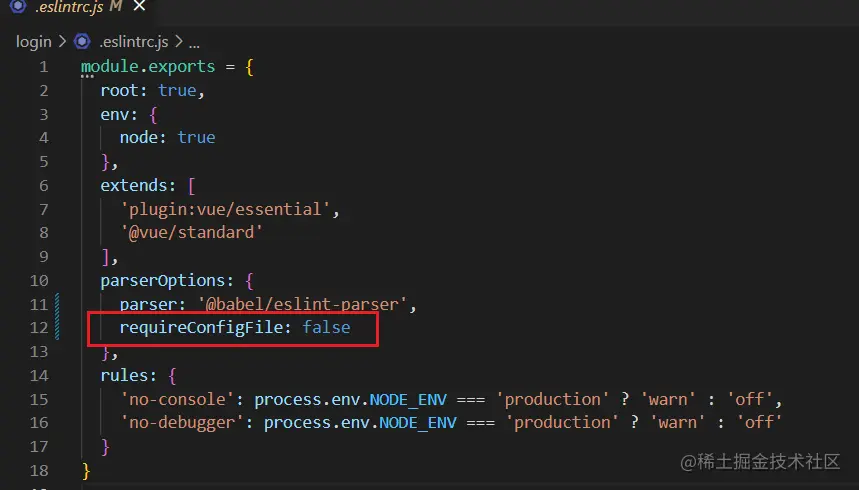Click the 'extends' key on line 6
This screenshot has height=490, width=859.
tap(134, 186)
